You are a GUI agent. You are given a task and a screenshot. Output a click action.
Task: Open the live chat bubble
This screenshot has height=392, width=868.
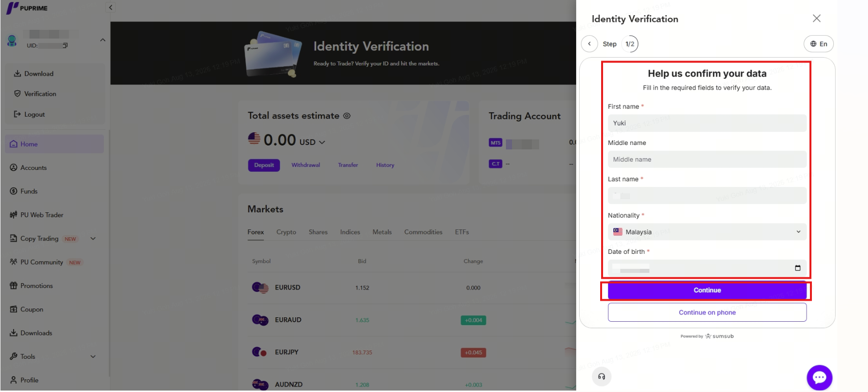click(819, 377)
